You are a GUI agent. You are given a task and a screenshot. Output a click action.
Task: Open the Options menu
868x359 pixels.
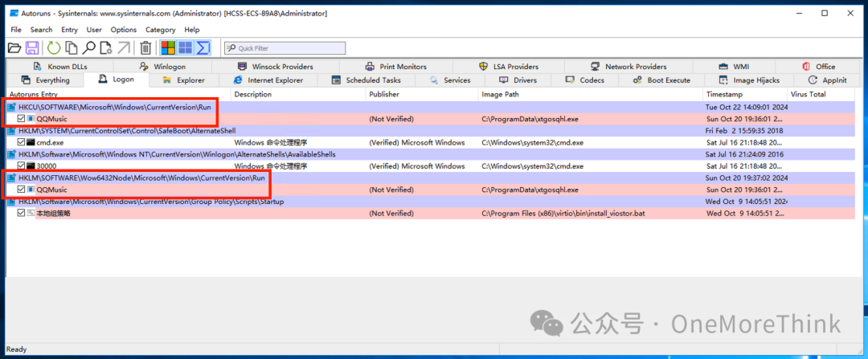pyautogui.click(x=124, y=30)
